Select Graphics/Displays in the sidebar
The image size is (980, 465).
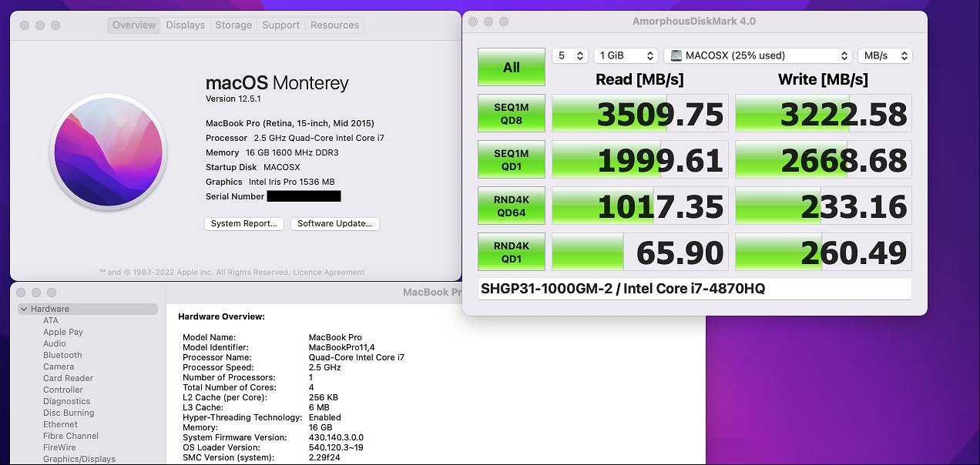[x=79, y=459]
